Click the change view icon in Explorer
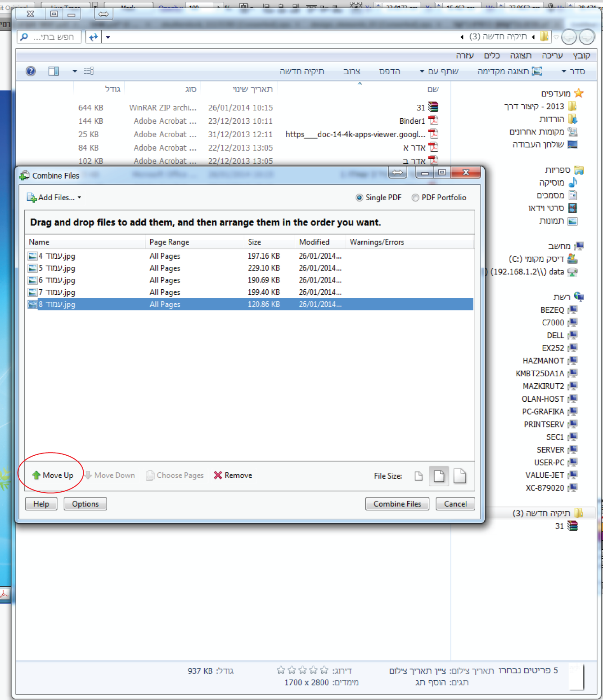The height and width of the screenshot is (700, 603). click(89, 71)
